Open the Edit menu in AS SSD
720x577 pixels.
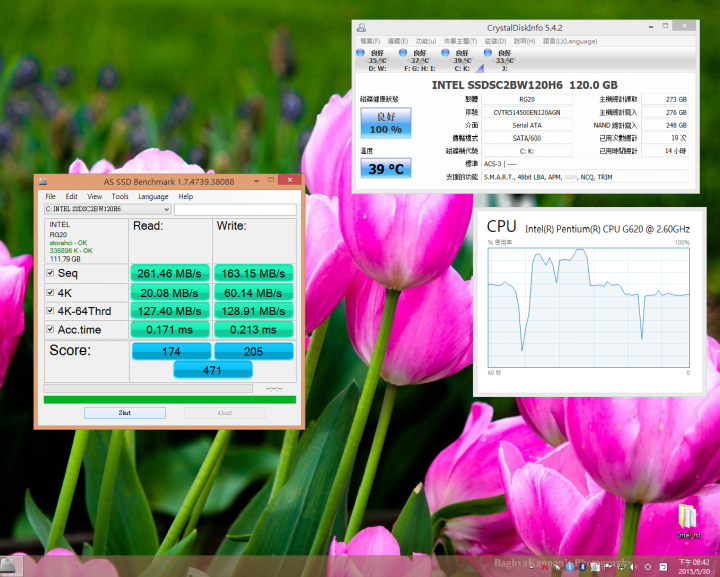71,196
